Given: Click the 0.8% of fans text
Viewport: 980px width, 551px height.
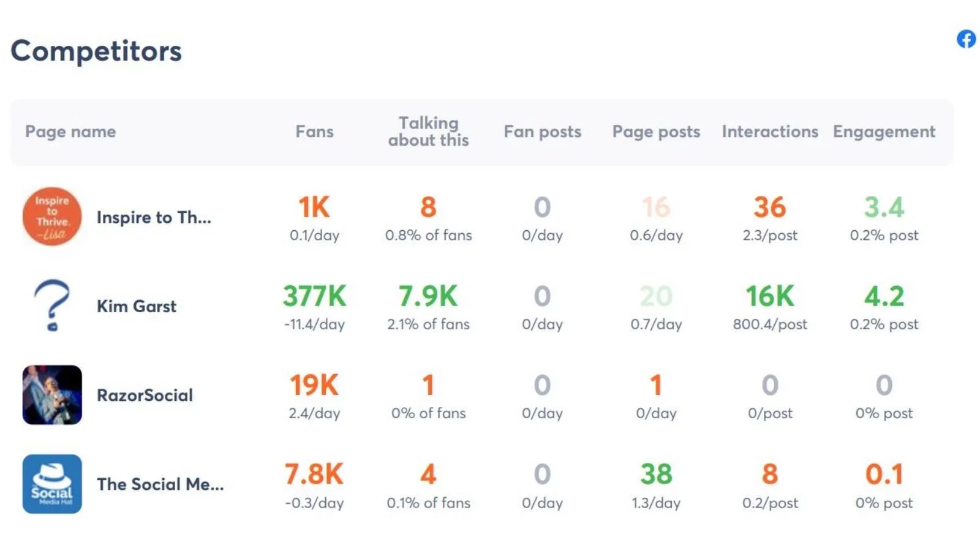Looking at the screenshot, I should click(428, 235).
